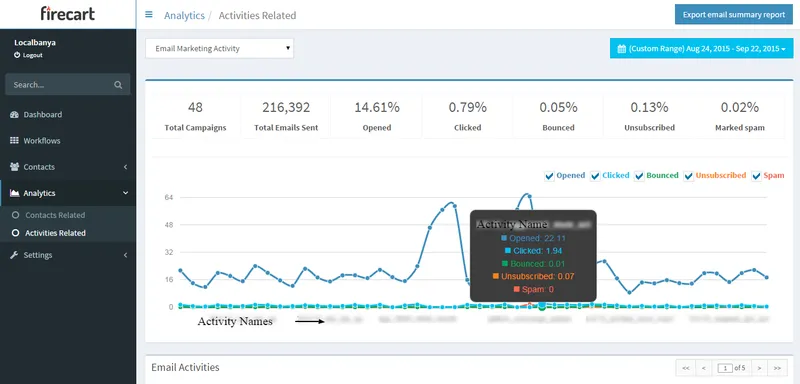Toggle the Unsubscribed series checkbox
This screenshot has height=384, width=800.
click(x=689, y=176)
